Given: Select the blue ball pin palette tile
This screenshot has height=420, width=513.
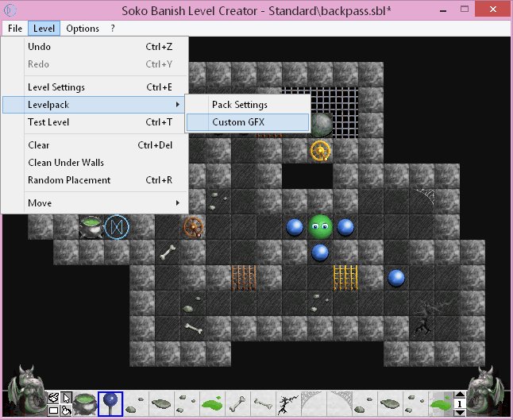Looking at the screenshot, I should [110, 404].
